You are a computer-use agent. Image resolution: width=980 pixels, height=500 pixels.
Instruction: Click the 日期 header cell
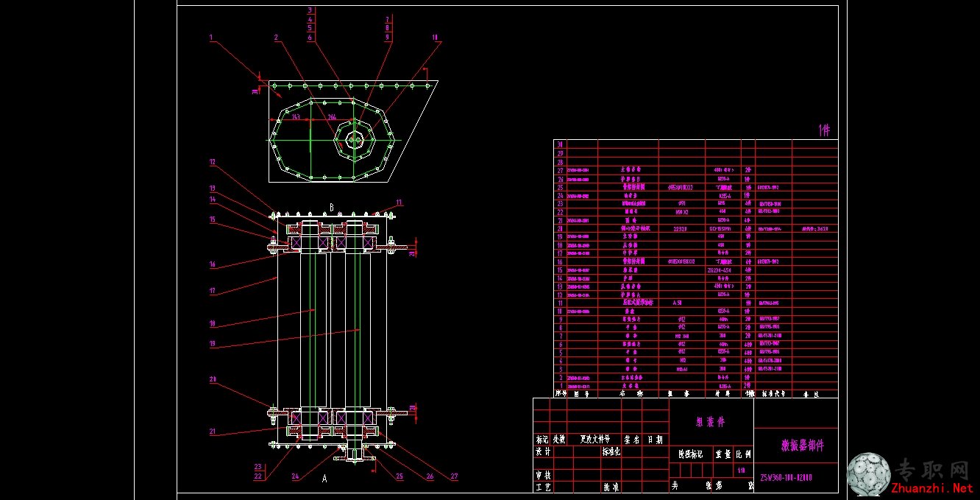pyautogui.click(x=655, y=440)
